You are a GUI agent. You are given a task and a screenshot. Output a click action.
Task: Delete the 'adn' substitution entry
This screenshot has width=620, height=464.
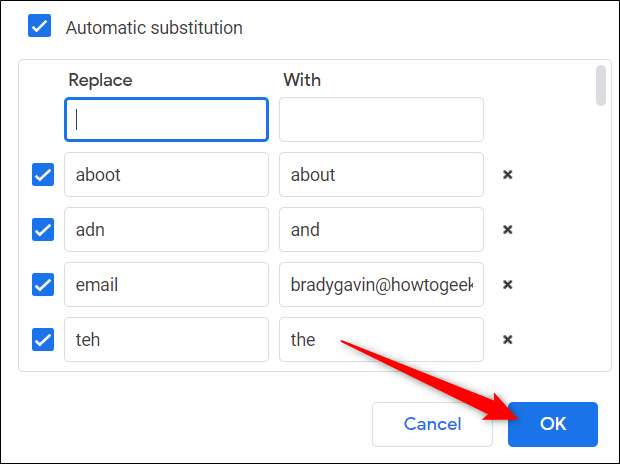pyautogui.click(x=507, y=230)
